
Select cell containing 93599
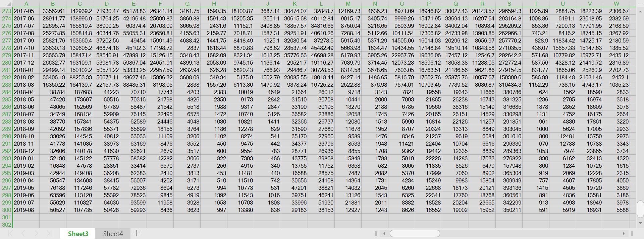[x=133, y=203]
